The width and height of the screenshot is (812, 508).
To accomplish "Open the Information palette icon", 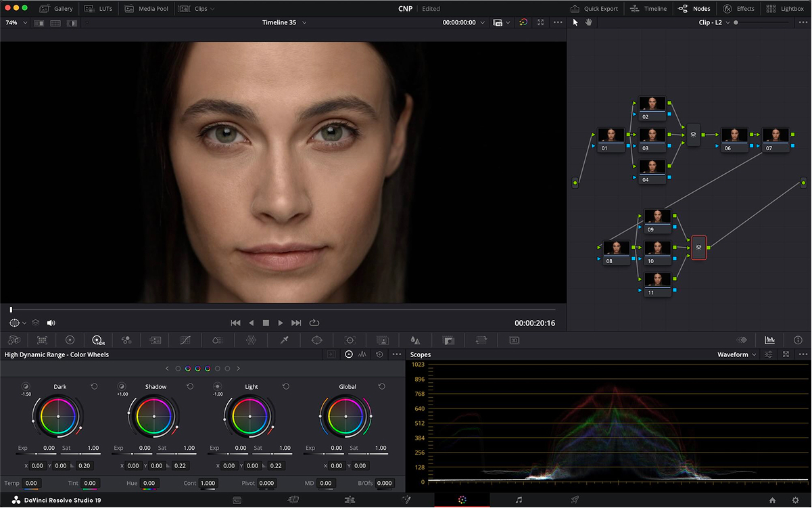I will (798, 340).
